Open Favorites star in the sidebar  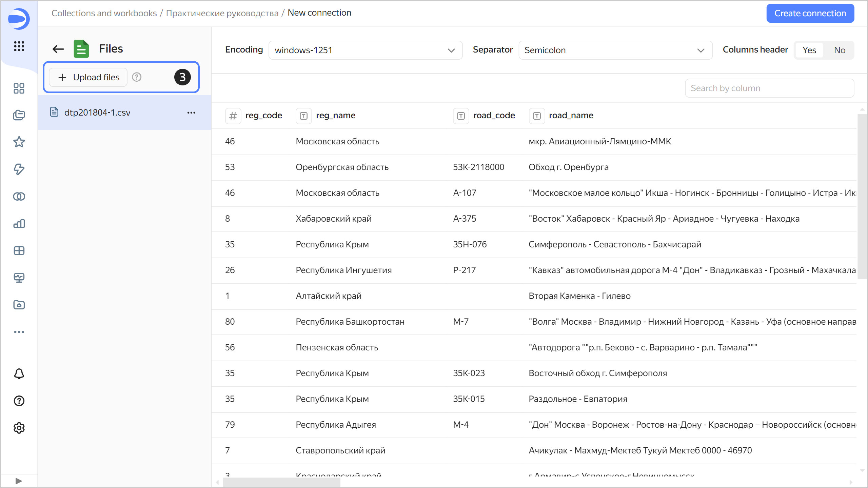click(x=19, y=142)
